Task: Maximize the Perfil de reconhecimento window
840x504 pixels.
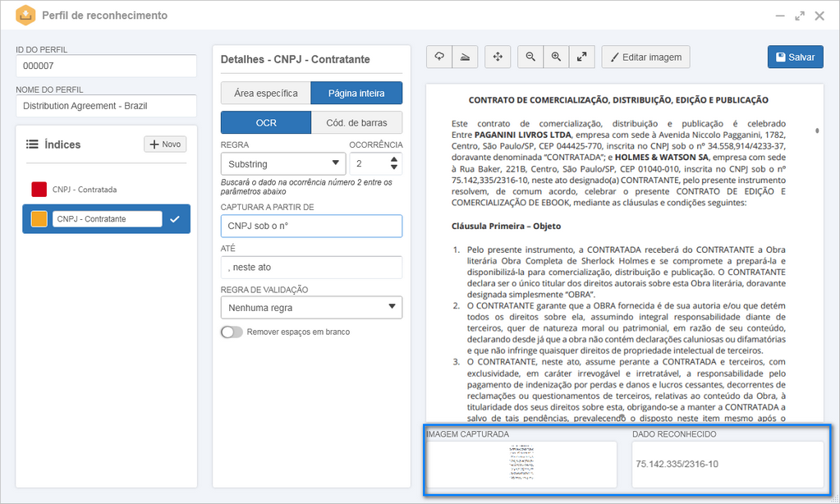Action: coord(800,16)
